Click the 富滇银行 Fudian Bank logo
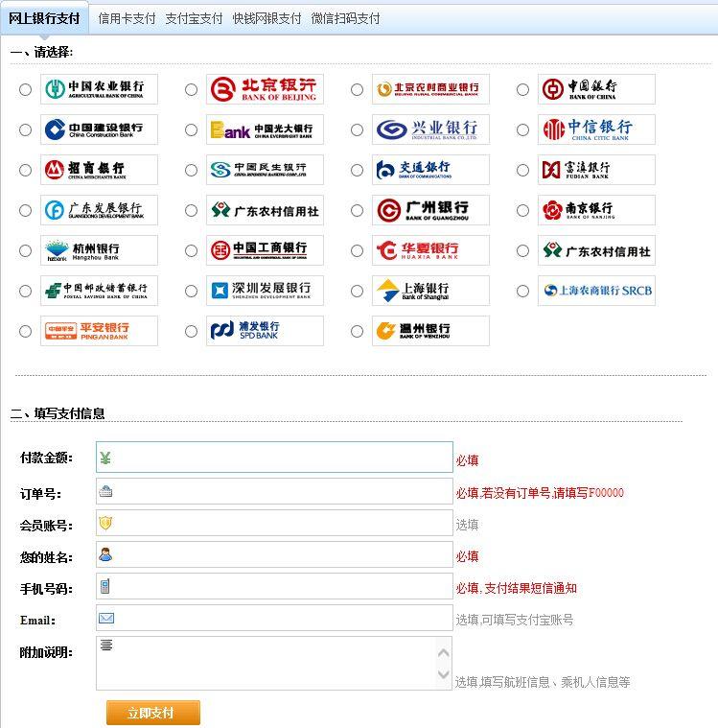718x728 pixels. pyautogui.click(x=596, y=170)
